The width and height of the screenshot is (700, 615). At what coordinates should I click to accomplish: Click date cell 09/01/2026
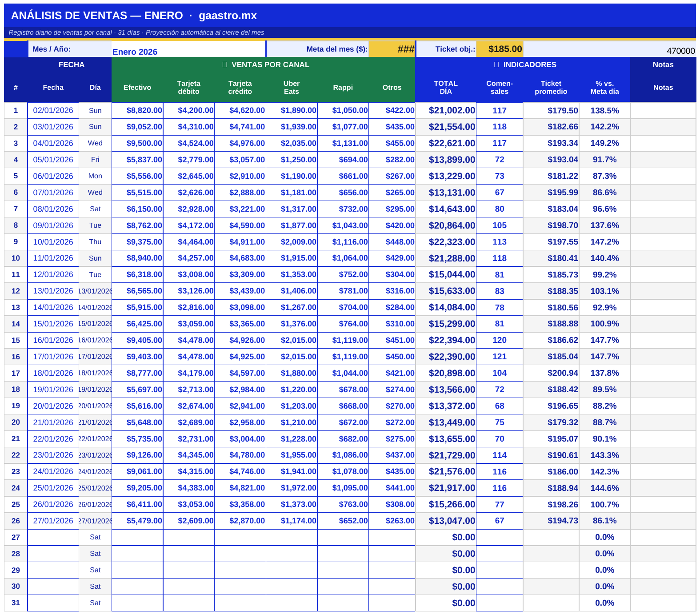(53, 225)
